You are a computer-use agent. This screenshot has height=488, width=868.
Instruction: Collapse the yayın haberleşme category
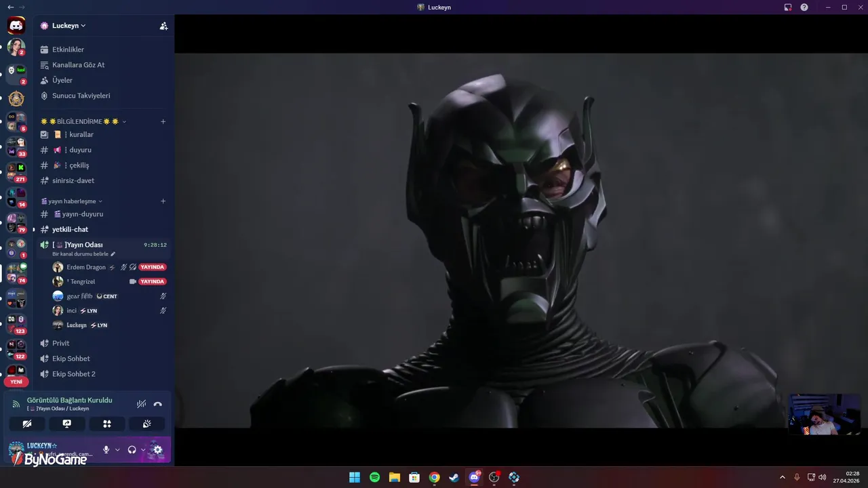point(72,201)
